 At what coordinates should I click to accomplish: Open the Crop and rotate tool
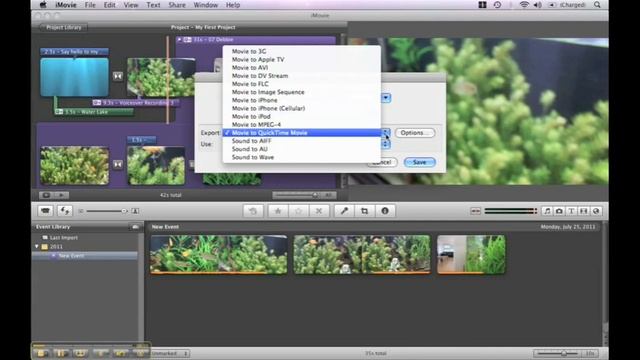coord(364,211)
